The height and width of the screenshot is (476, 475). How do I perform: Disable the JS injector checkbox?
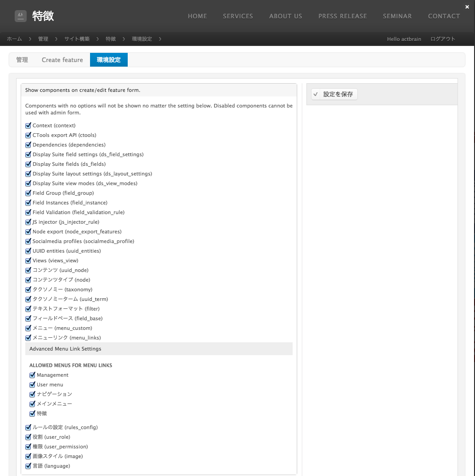tap(28, 222)
